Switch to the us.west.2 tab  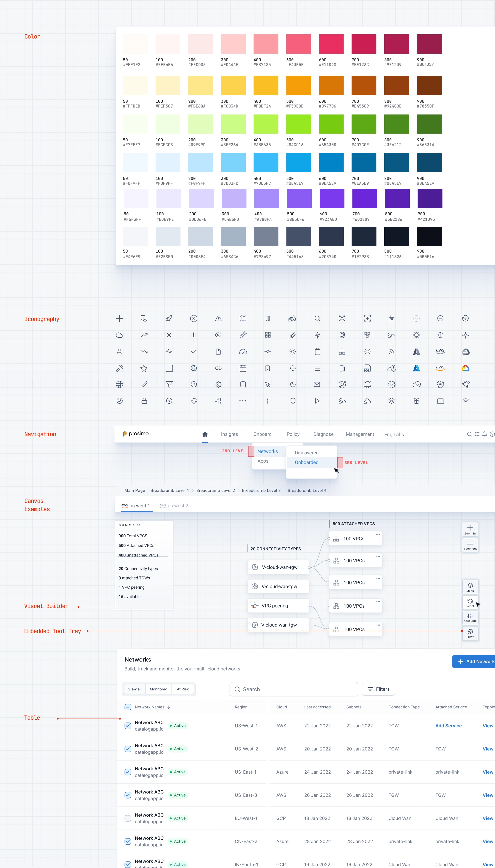pyautogui.click(x=174, y=505)
